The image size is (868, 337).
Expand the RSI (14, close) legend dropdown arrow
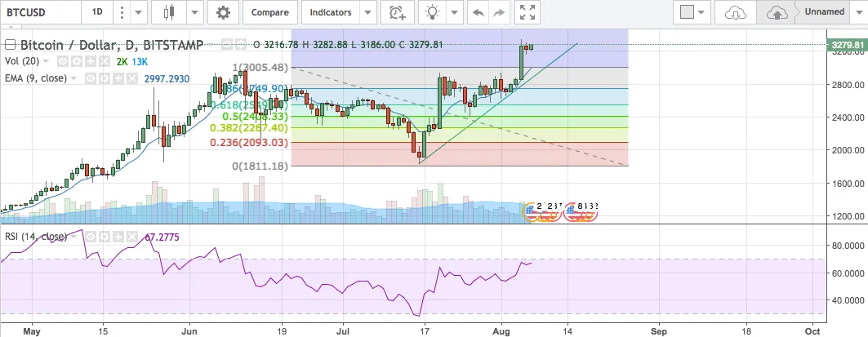74,237
